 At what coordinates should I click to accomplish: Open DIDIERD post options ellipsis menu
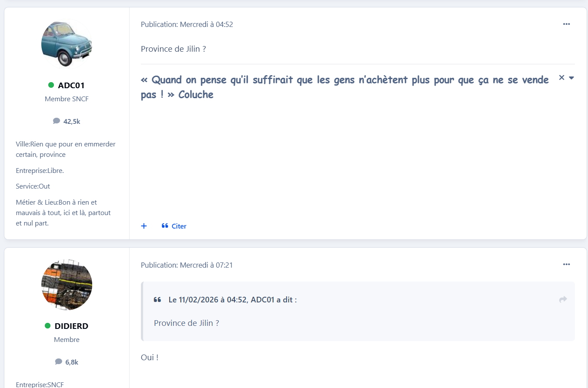pos(566,264)
